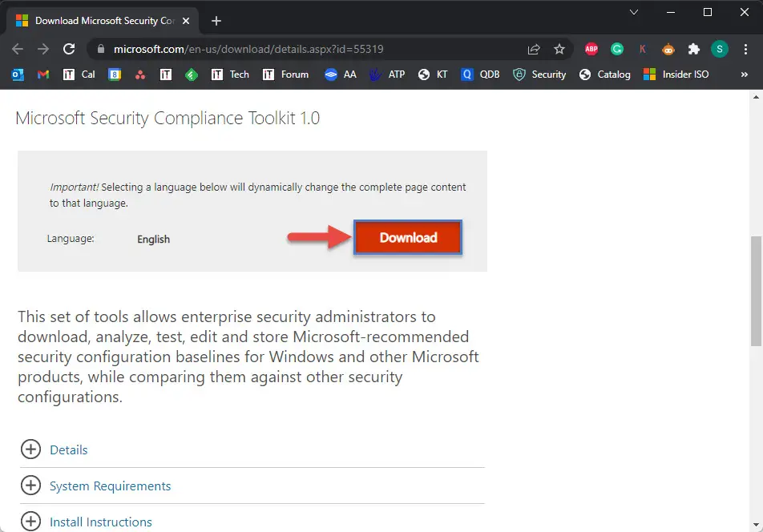
Task: Click the System Requirements plus circle icon
Action: [30, 486]
